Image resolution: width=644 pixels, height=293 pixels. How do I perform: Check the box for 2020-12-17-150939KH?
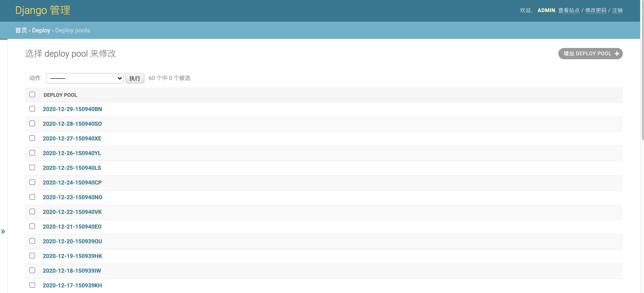click(x=32, y=285)
